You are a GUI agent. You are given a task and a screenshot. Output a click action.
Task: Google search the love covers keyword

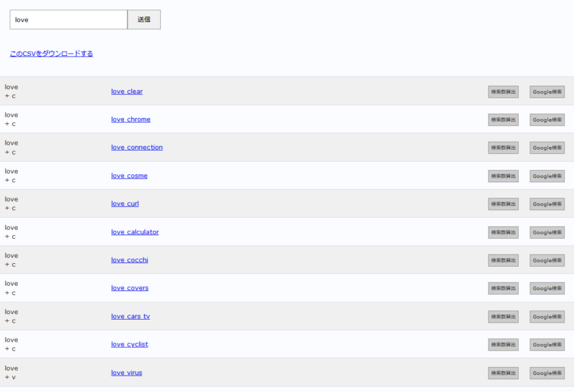click(547, 288)
